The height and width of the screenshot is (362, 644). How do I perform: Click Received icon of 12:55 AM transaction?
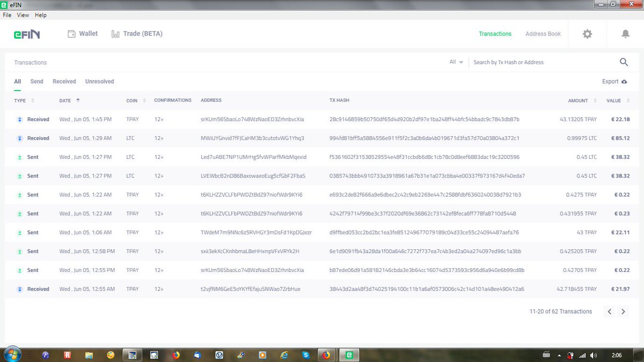click(x=20, y=289)
